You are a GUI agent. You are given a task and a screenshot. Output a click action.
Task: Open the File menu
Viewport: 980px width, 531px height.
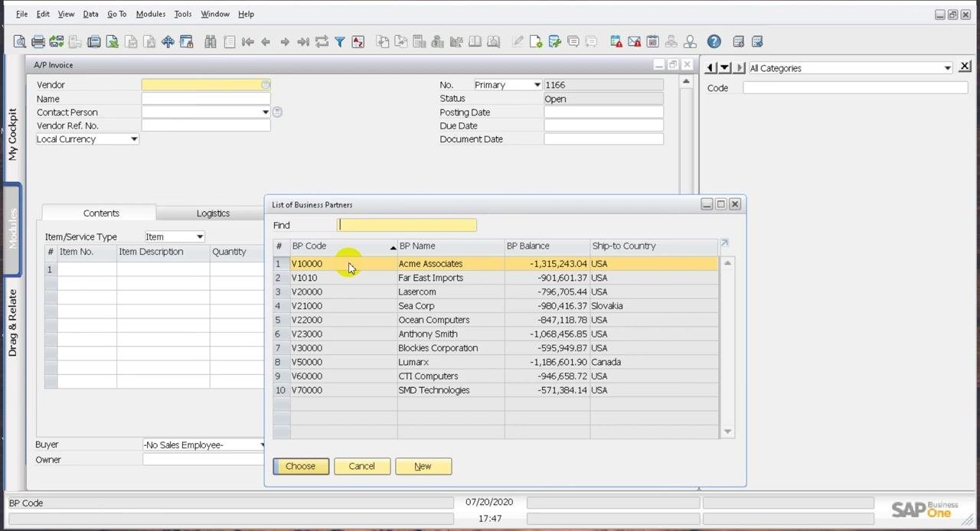click(x=21, y=14)
